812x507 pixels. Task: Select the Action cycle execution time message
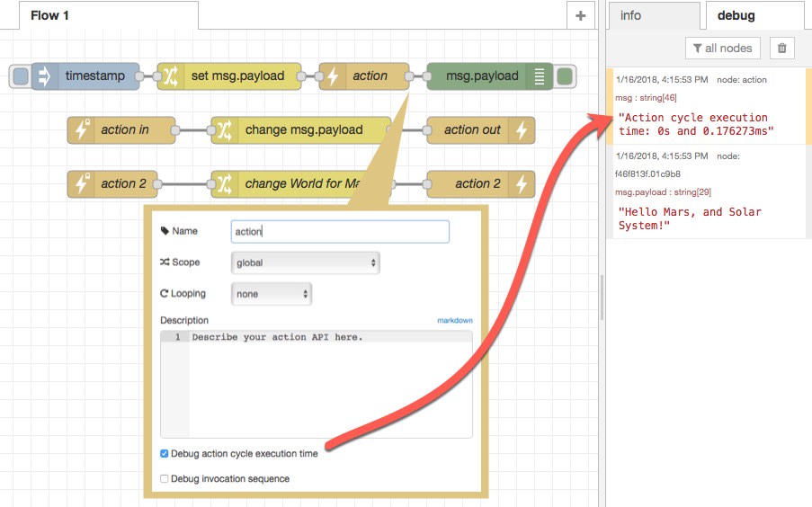point(695,124)
